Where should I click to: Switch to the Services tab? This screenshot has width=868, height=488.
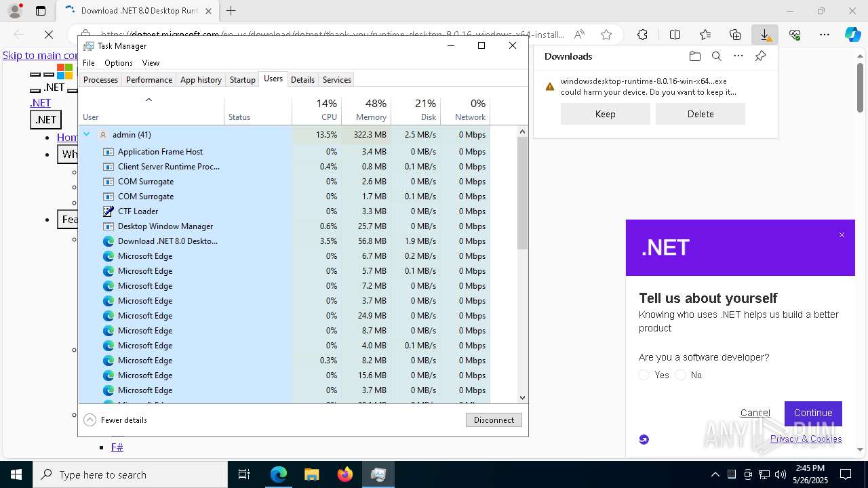pos(337,79)
